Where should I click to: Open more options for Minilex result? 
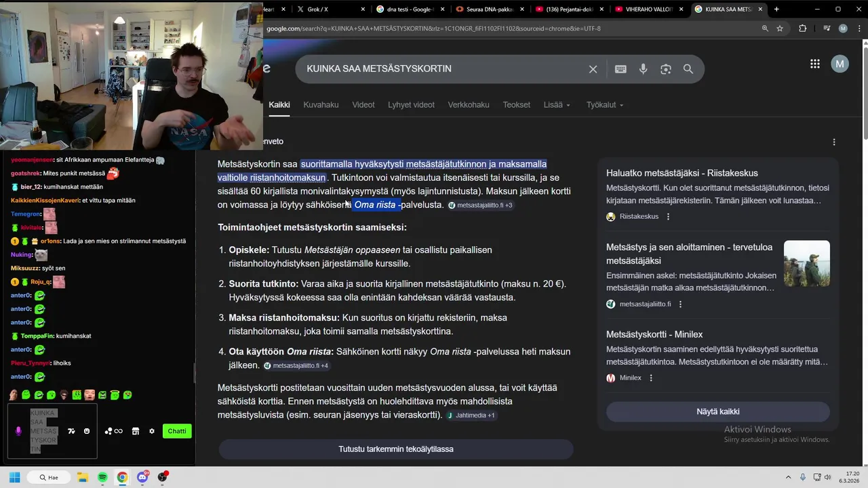point(651,378)
